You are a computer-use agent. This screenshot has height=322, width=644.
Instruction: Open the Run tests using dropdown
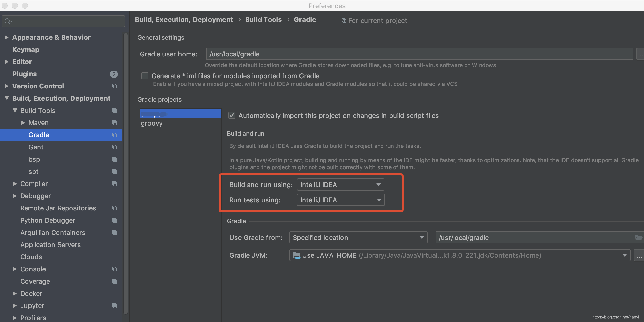tap(341, 200)
